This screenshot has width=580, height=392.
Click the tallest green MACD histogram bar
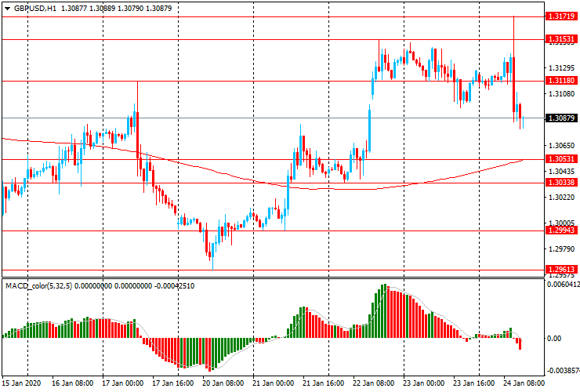point(384,311)
